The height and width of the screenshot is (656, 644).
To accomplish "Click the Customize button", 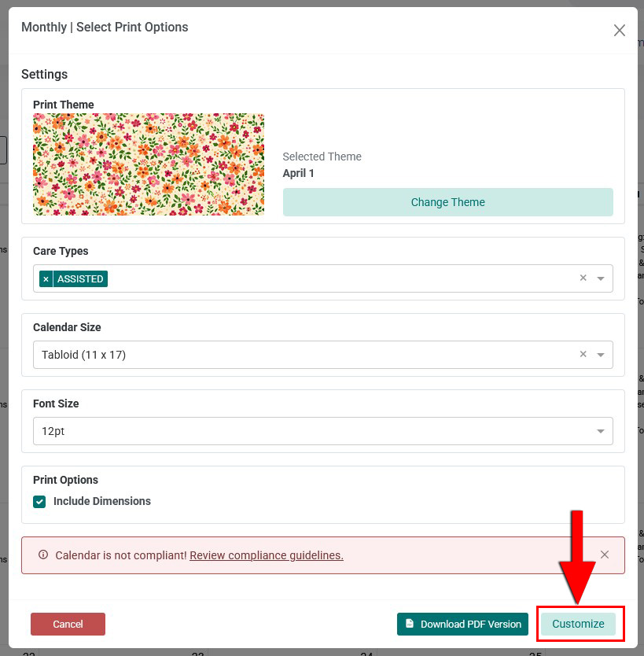I will 578,624.
